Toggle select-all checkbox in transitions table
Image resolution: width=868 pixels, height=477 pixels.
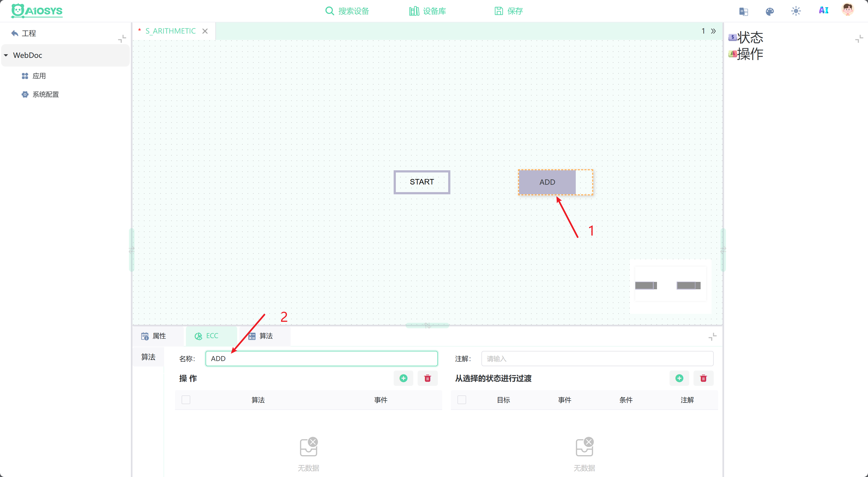[462, 400]
